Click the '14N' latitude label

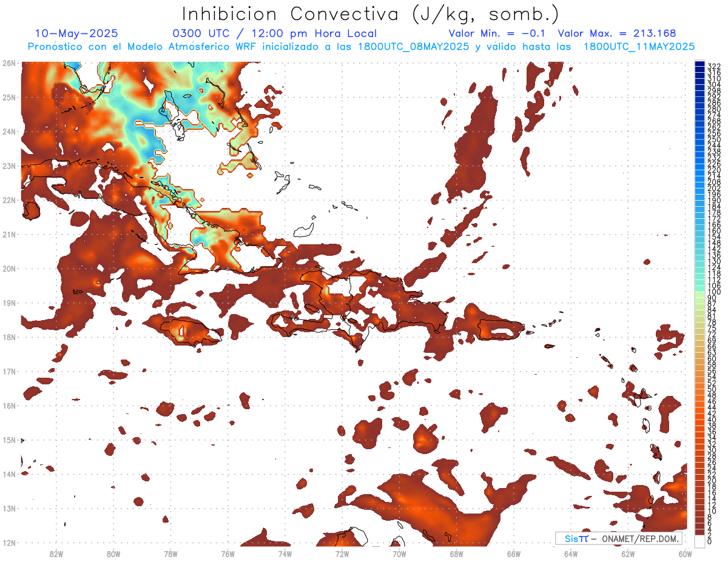(x=9, y=474)
